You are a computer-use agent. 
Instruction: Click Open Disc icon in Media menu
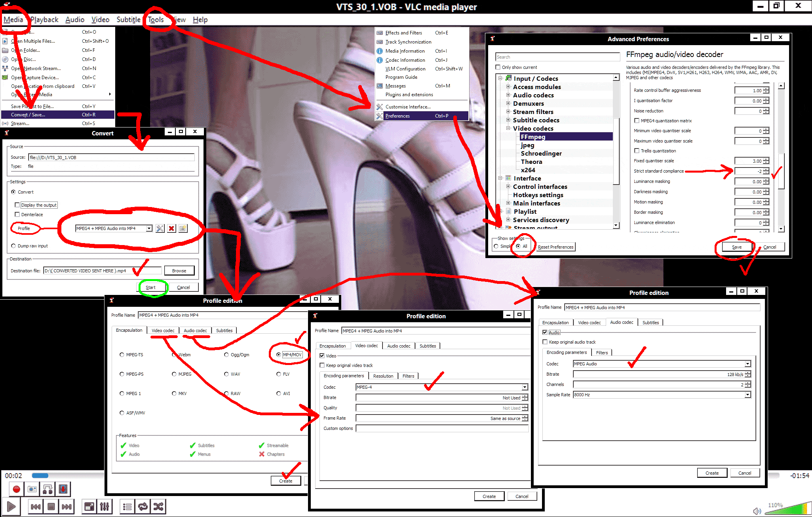point(5,59)
